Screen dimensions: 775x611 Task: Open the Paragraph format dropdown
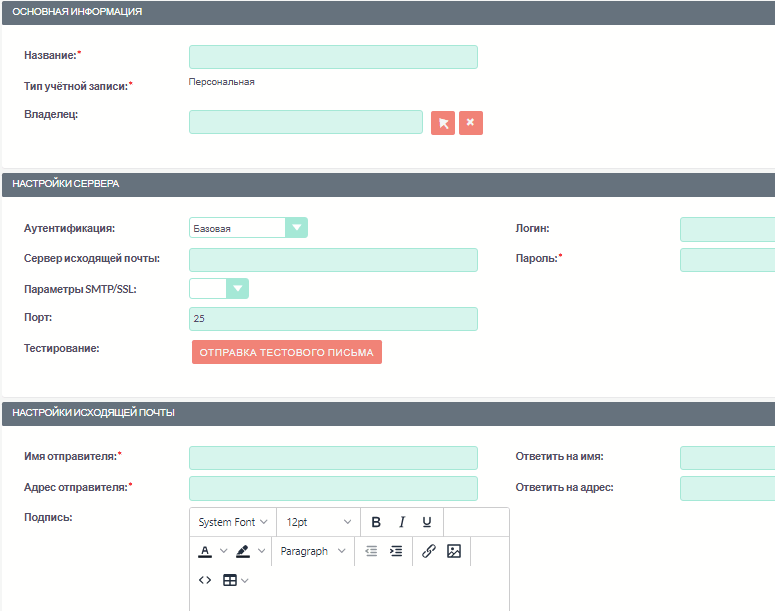[x=313, y=551]
